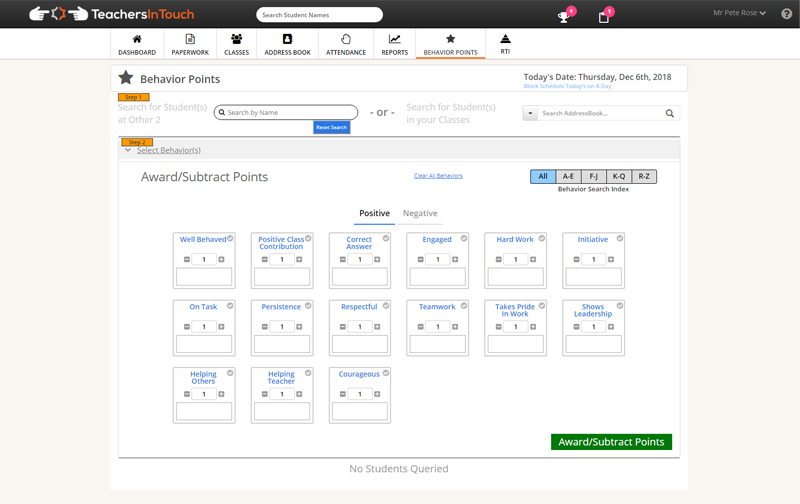
Task: Toggle the Well Behaved check circle
Action: [x=230, y=238]
